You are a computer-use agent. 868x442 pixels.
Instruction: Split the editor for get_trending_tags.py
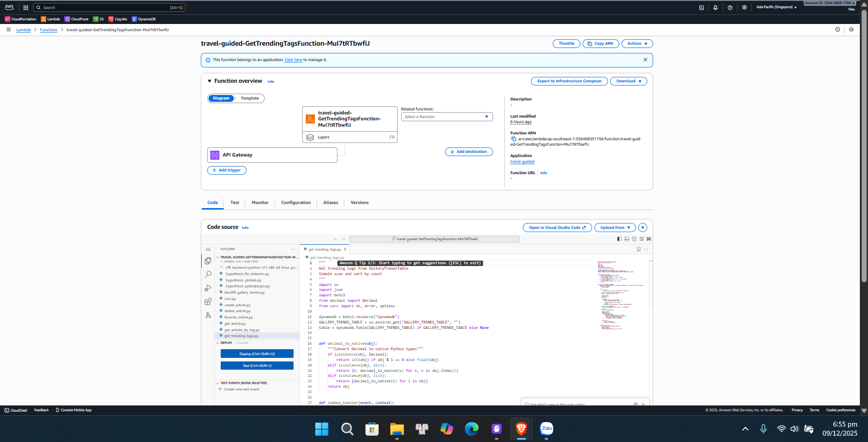click(638, 249)
